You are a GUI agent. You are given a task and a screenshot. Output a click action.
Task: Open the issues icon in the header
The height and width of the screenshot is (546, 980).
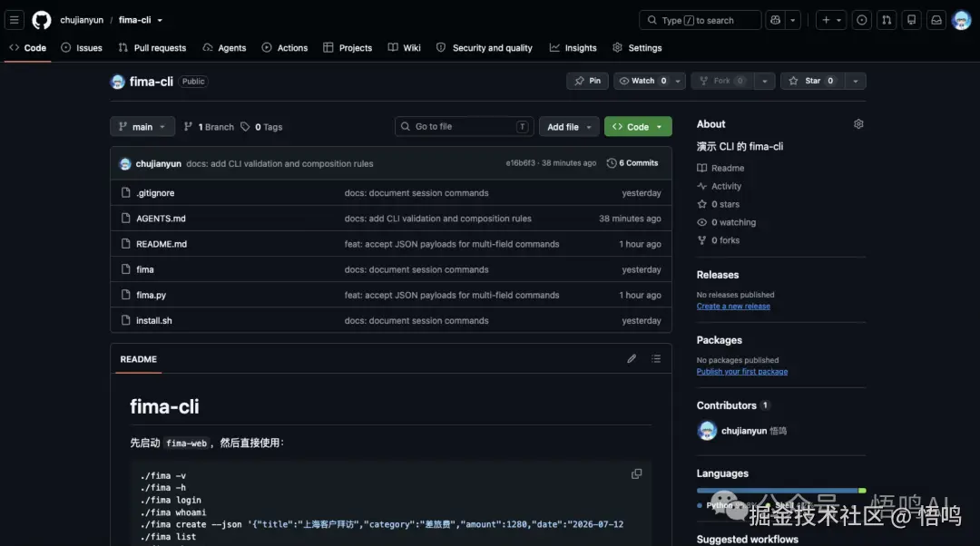pyautogui.click(x=862, y=20)
